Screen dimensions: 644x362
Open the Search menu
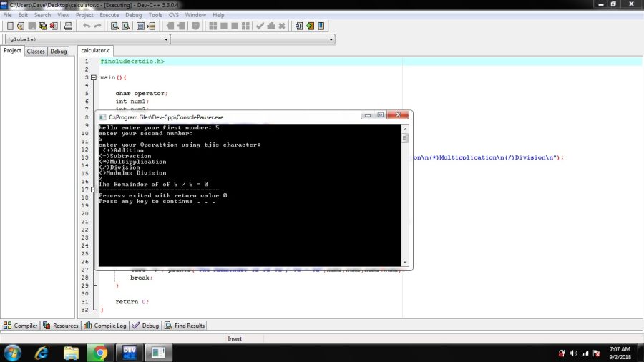pyautogui.click(x=42, y=15)
